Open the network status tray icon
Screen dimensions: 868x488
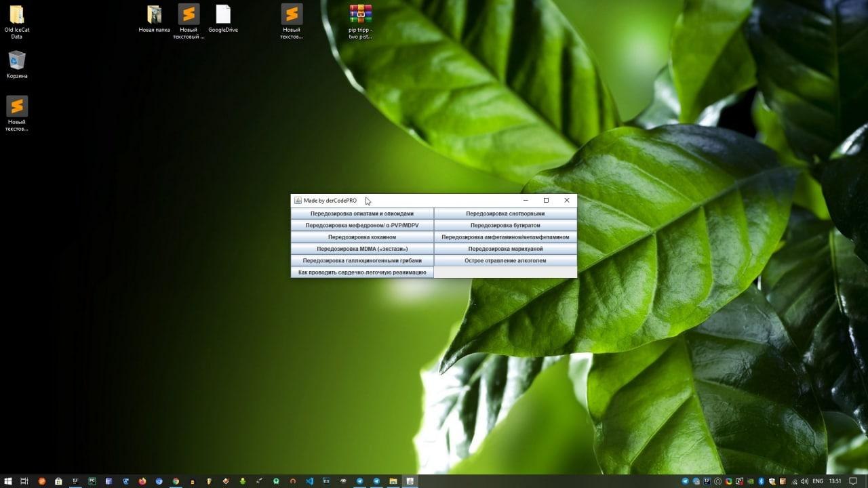pyautogui.click(x=795, y=481)
